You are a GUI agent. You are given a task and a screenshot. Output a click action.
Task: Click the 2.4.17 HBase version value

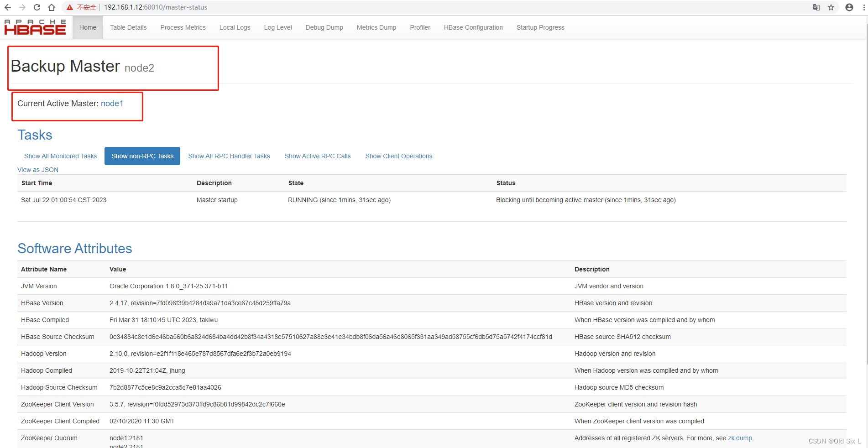[200, 303]
